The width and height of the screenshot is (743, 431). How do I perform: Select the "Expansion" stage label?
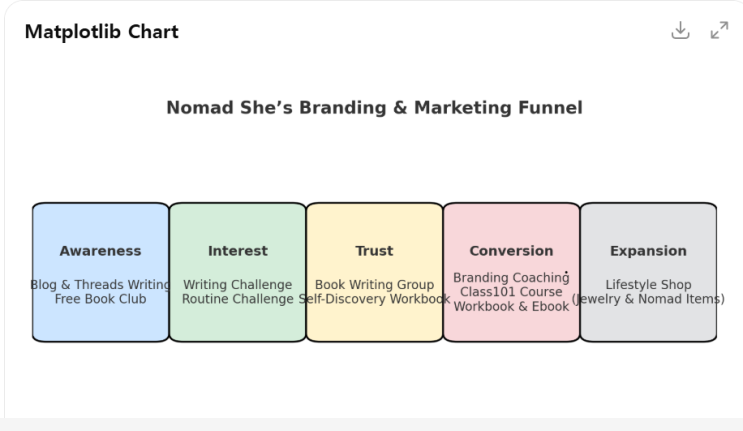[x=648, y=251]
